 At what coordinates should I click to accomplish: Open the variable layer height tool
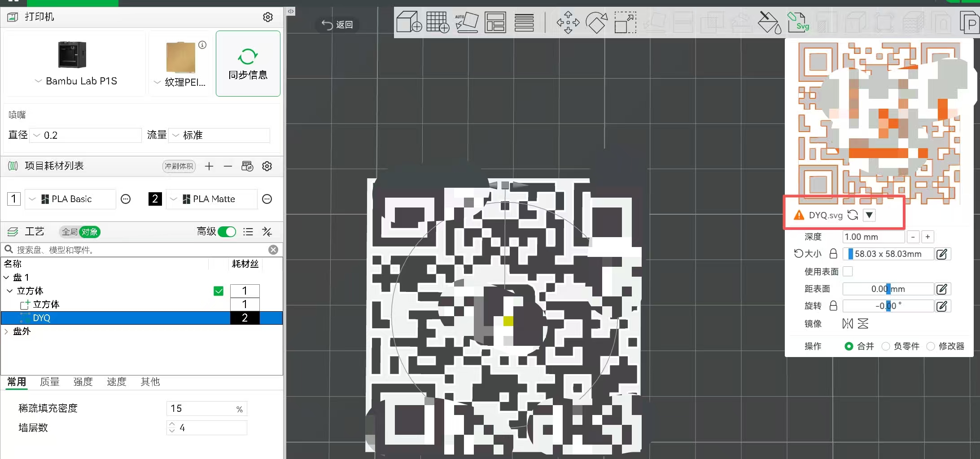(524, 22)
